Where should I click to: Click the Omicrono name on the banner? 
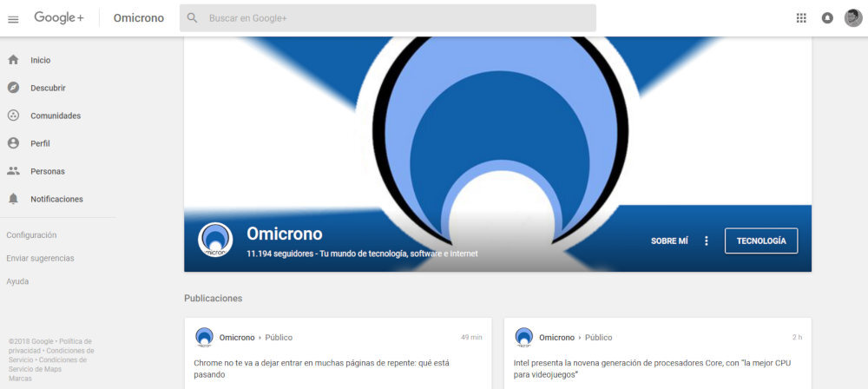point(285,234)
